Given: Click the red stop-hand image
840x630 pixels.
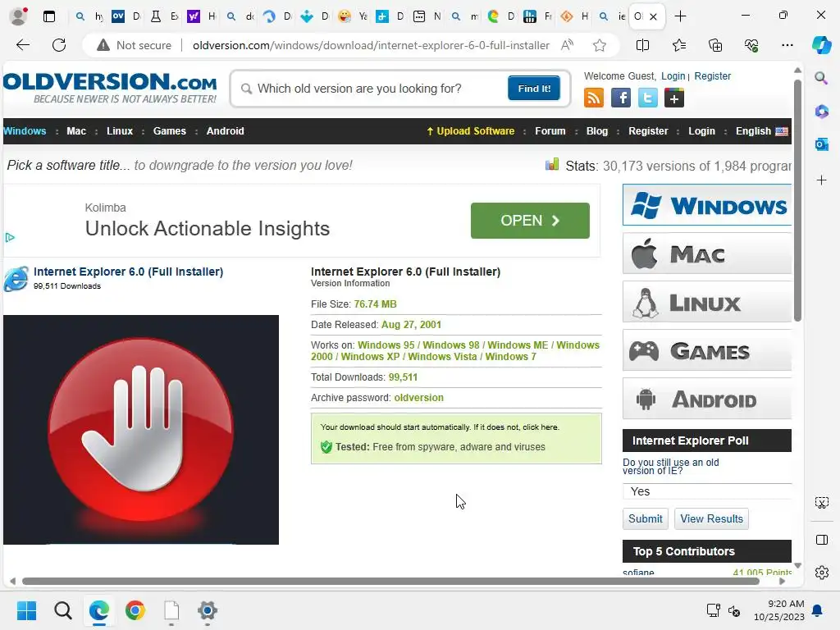Looking at the screenshot, I should (141, 430).
